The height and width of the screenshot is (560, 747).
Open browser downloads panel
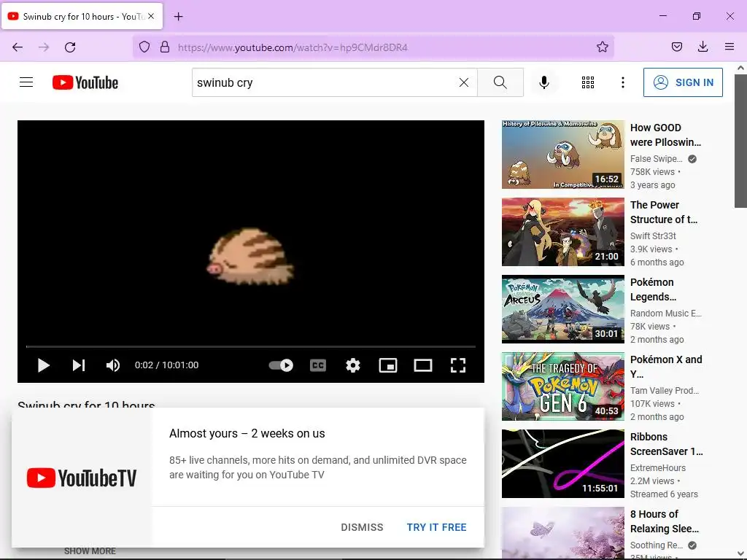point(703,47)
